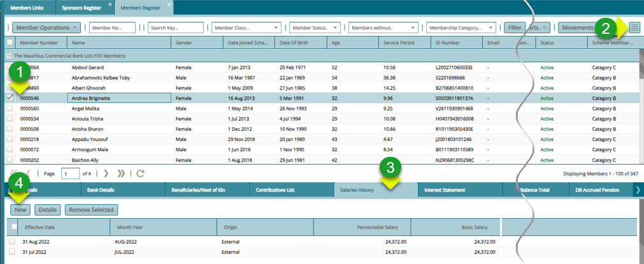644x264 pixels.
Task: Expand the Member Status dropdown
Action: [x=335, y=28]
